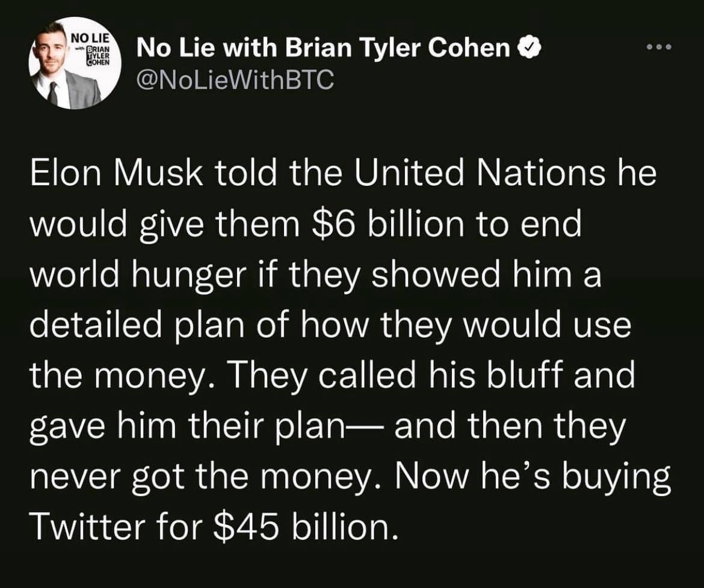Viewport: 704px width, 588px height.
Task: Open the @NoLieWithBTC handle link
Action: click(235, 80)
